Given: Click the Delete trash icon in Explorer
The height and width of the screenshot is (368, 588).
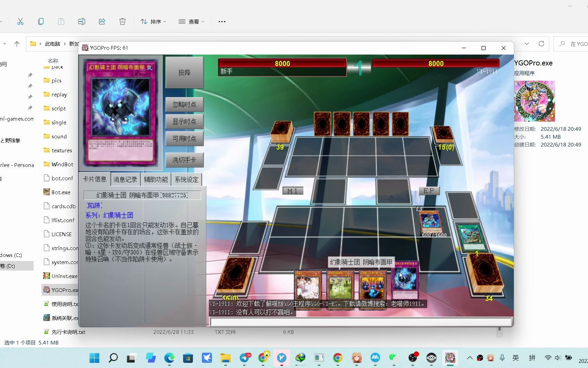Looking at the screenshot, I should (122, 21).
